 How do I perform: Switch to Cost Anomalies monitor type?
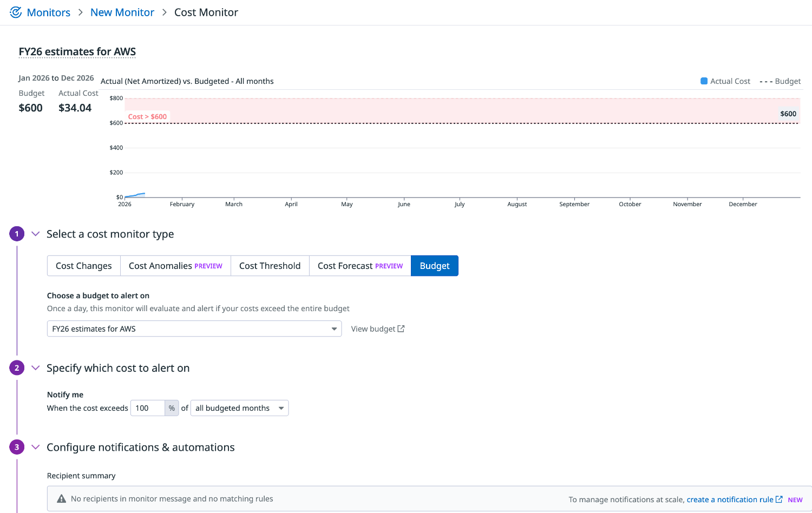coord(175,266)
